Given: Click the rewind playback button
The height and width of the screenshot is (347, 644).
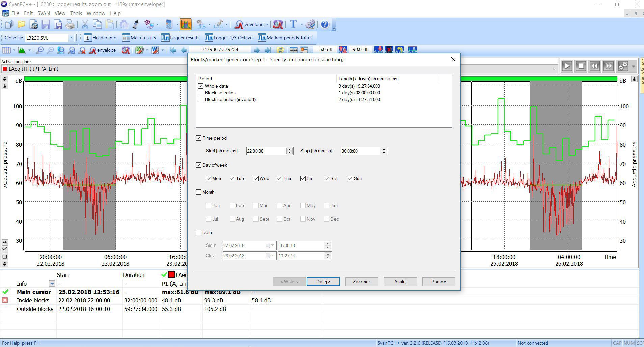Looking at the screenshot, I should pyautogui.click(x=595, y=66).
